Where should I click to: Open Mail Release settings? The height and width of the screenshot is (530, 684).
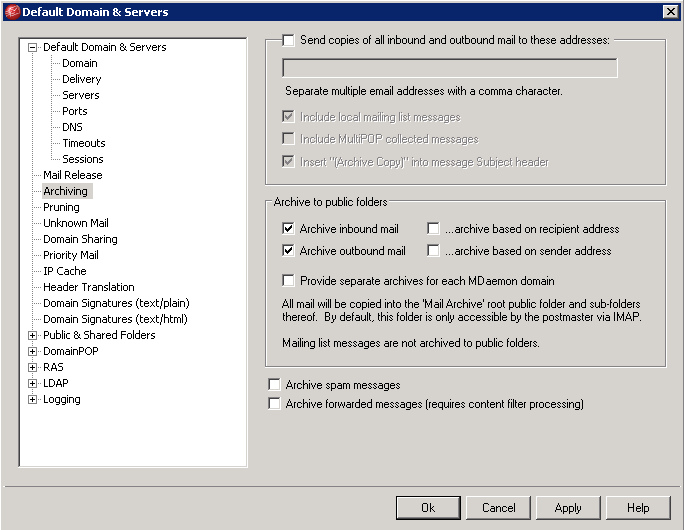[x=73, y=175]
